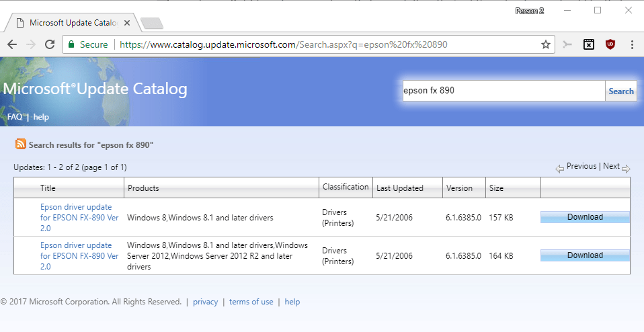Open Chrome's three-dot menu
The height and width of the screenshot is (332, 644).
[632, 45]
